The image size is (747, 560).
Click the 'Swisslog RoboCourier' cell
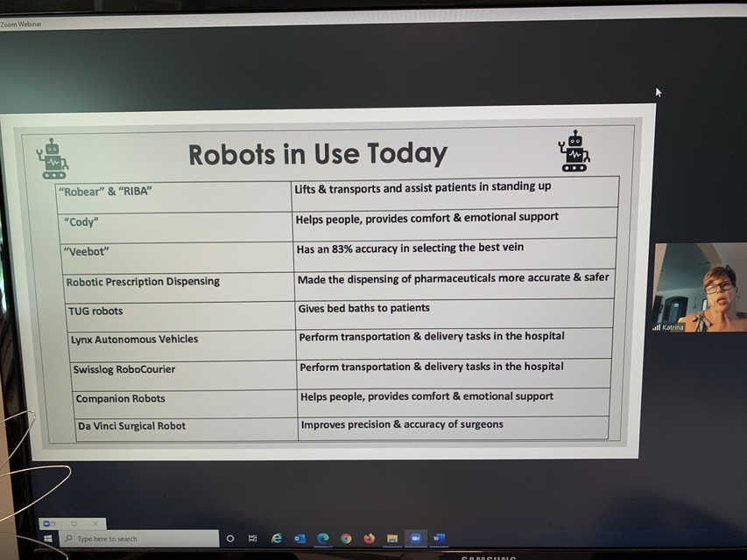coord(184,375)
